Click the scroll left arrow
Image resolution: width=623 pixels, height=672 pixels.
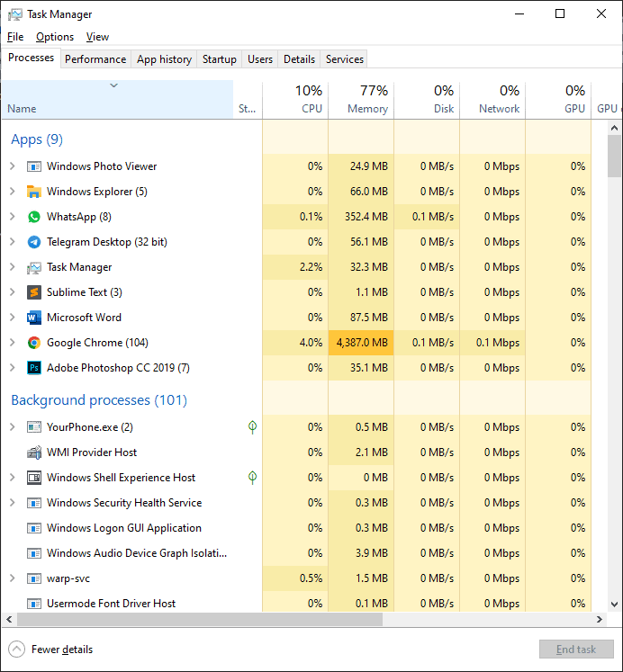tap(9, 619)
